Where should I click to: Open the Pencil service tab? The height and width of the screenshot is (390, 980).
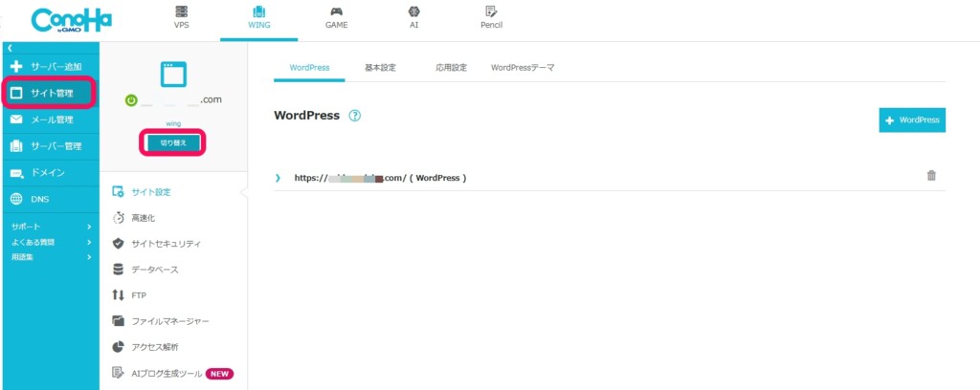point(491,17)
